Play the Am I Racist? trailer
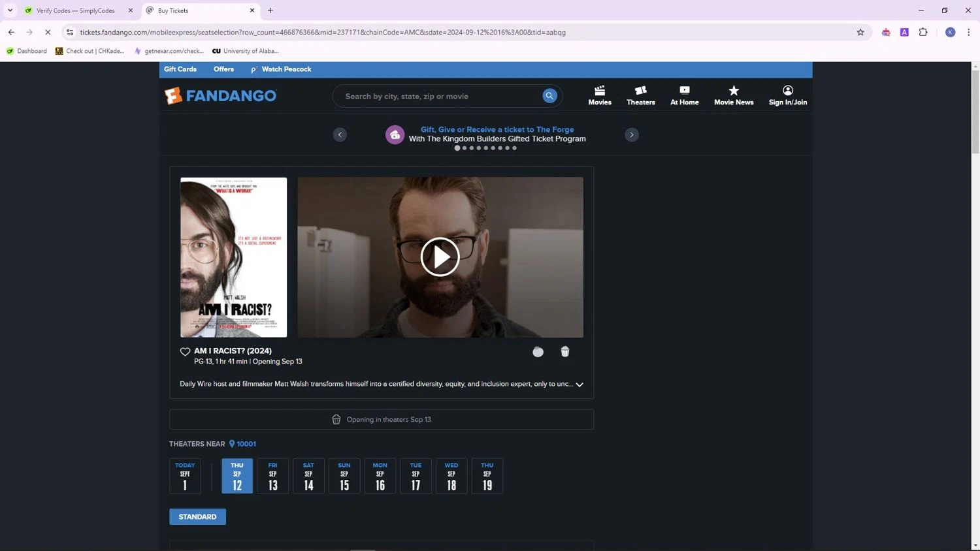This screenshot has height=551, width=980. click(440, 257)
